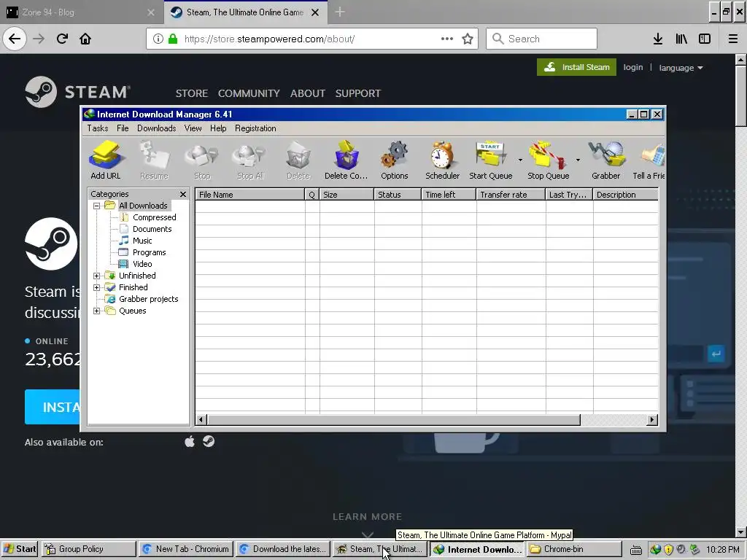Sort by Description column header
The image size is (747, 560).
point(625,194)
